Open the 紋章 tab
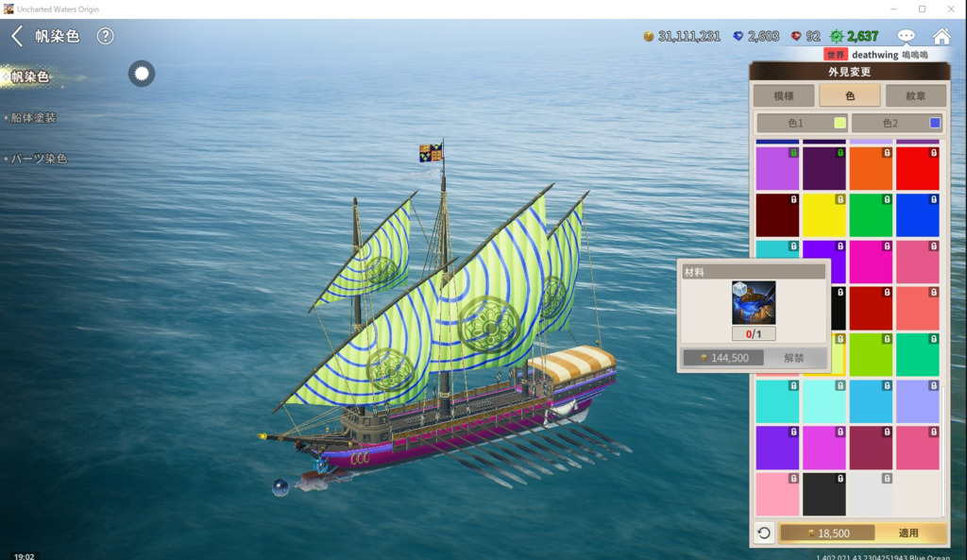Viewport: 967px width, 560px height. click(x=916, y=95)
